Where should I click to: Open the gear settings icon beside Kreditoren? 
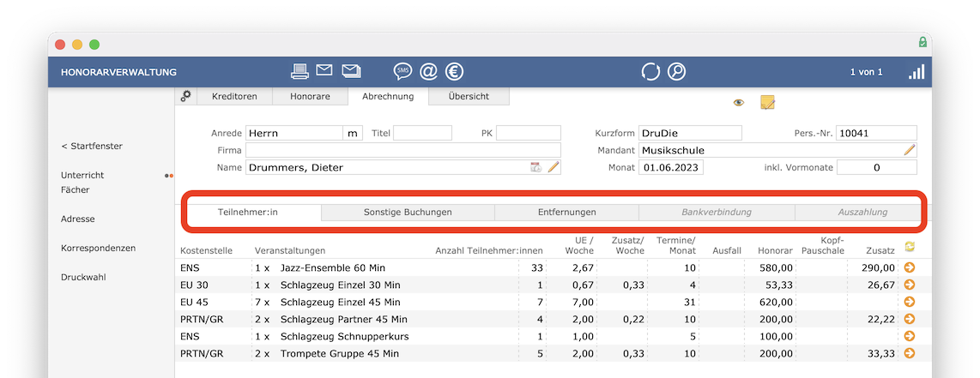185,95
